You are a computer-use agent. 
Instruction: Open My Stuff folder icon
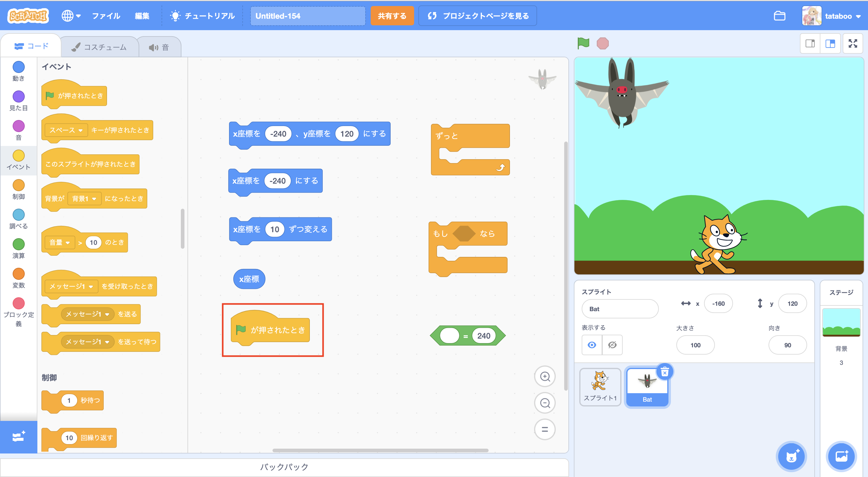779,16
